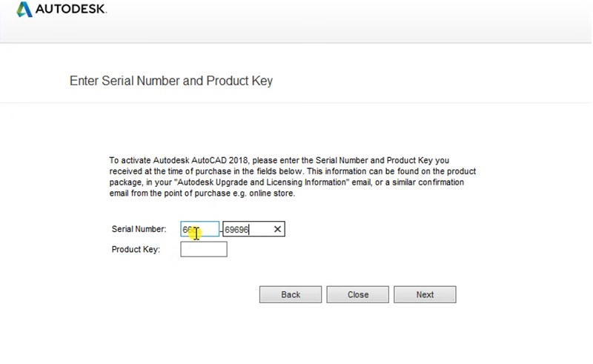
Task: Click the dash between serial number fields
Action: coord(221,231)
